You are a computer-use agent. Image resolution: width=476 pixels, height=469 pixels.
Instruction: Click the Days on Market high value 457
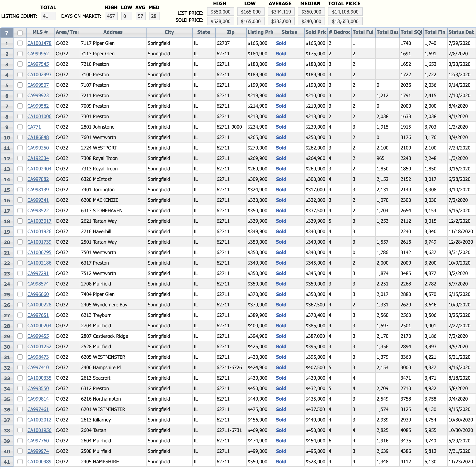point(111,16)
